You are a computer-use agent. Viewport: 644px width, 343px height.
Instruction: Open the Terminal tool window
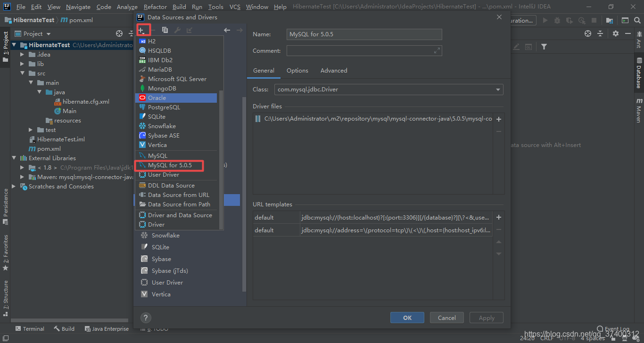tap(30, 328)
